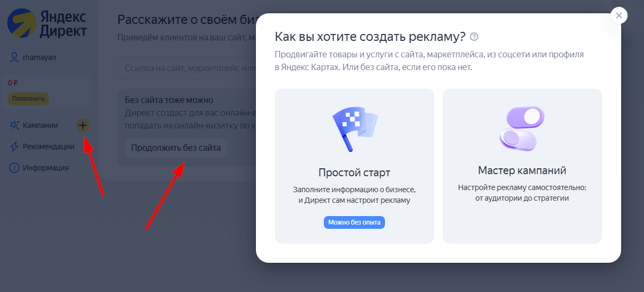
Task: Select the Простой старт card title
Action: point(354,173)
